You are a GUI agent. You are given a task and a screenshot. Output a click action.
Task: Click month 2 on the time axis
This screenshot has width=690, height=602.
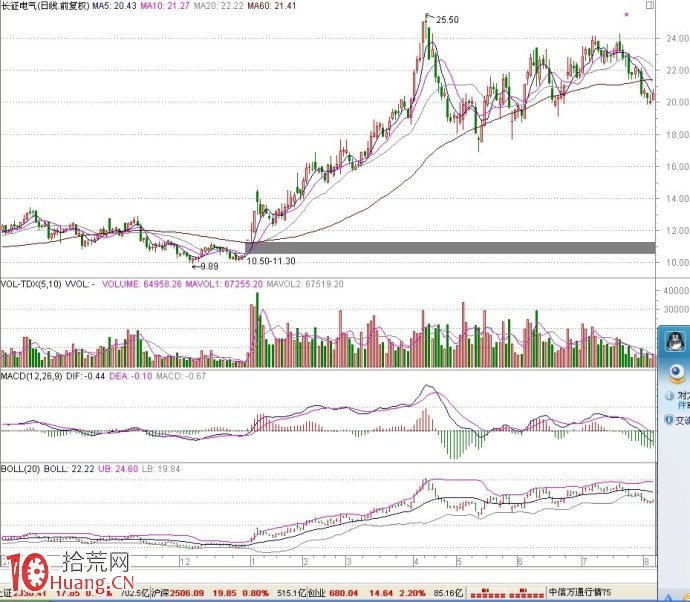pos(305,562)
